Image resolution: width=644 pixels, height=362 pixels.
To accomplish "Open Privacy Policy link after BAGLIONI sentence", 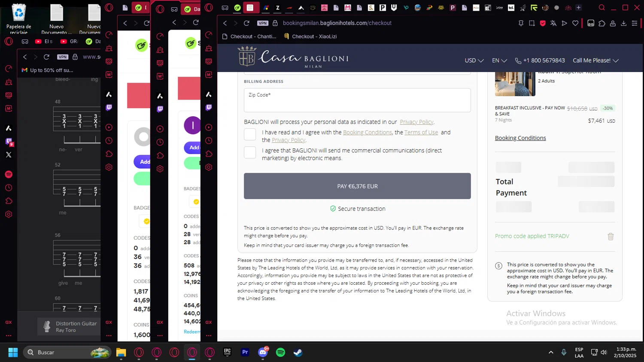I will coord(416,122).
